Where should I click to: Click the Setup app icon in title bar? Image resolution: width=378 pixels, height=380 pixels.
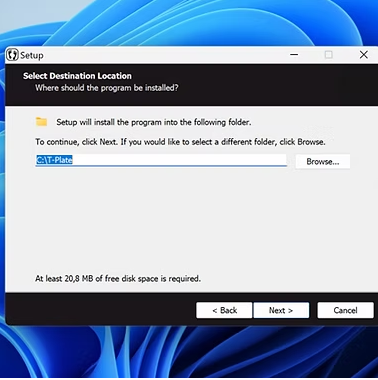pyautogui.click(x=12, y=55)
